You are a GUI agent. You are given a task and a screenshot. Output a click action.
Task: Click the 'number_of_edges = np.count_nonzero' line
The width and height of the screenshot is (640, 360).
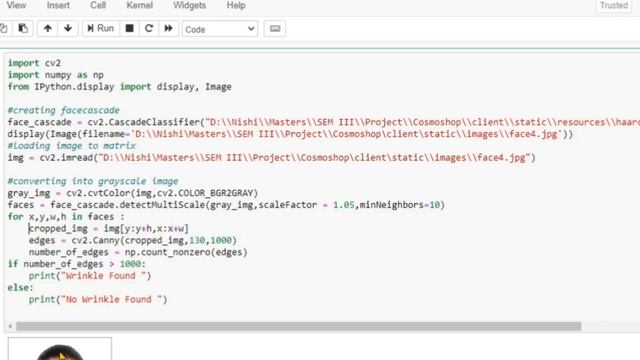(x=138, y=252)
